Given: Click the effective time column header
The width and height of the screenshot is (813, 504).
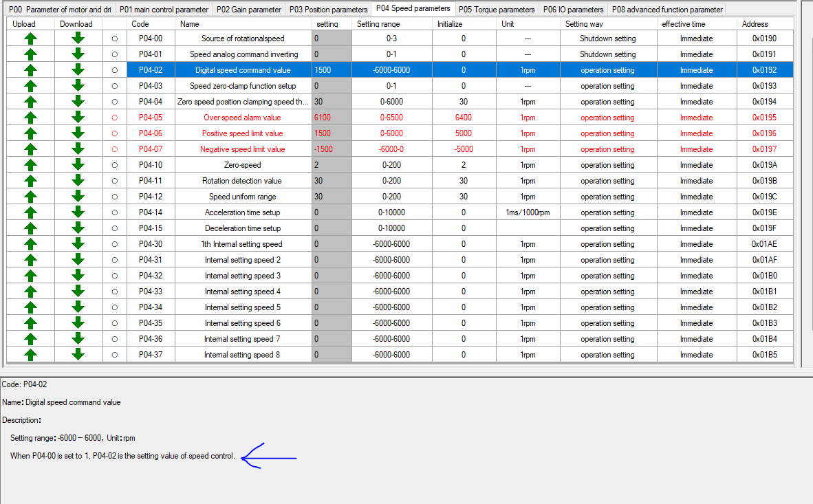Looking at the screenshot, I should pyautogui.click(x=696, y=24).
